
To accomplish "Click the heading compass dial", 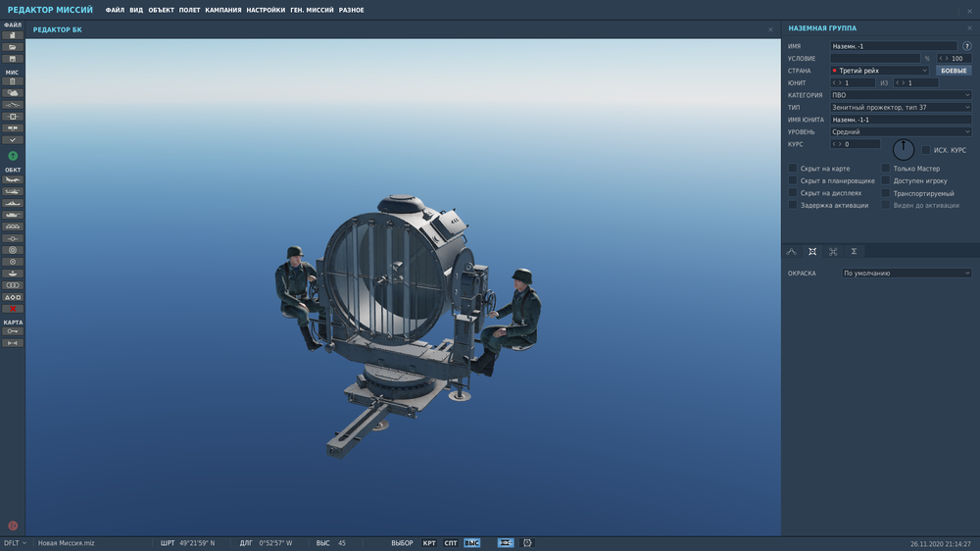I will coord(903,150).
